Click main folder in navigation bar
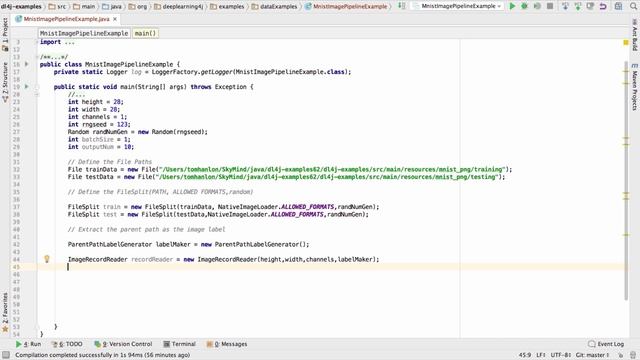 coord(84,6)
